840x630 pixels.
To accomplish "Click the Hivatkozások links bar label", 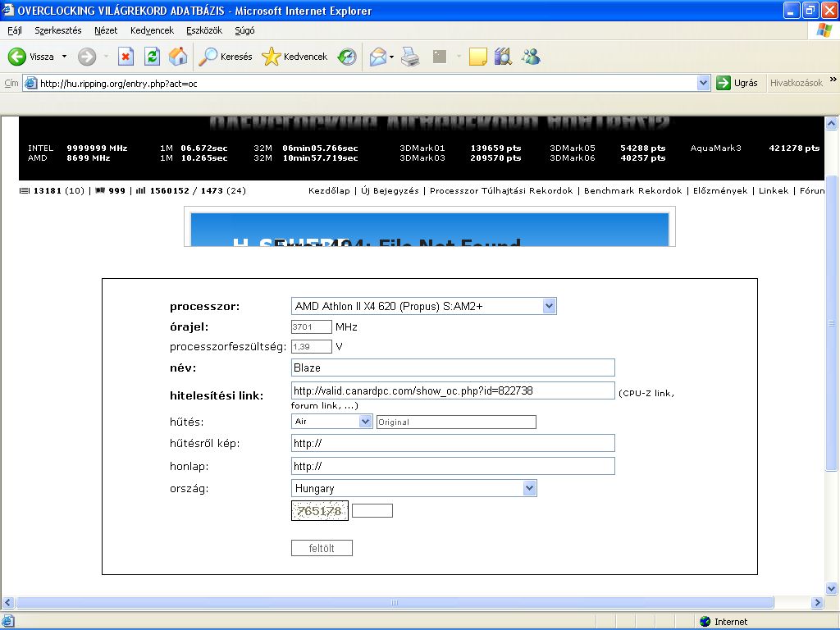I will tap(796, 83).
